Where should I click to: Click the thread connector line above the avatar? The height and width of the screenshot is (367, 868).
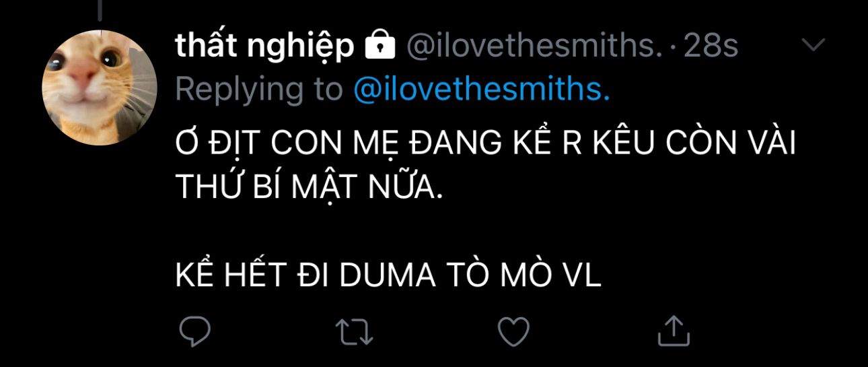[100, 9]
